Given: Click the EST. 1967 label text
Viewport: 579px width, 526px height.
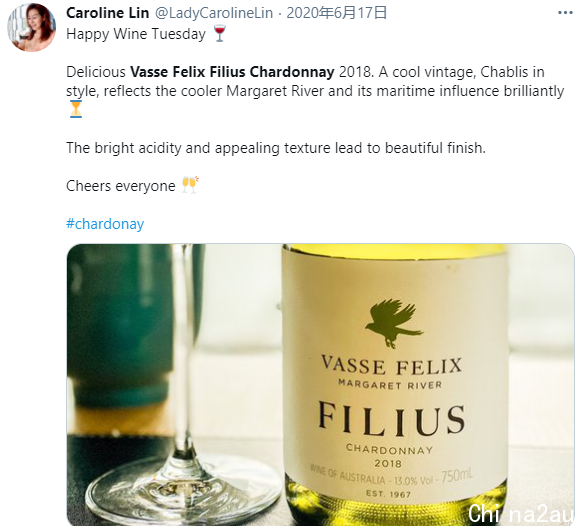Looking at the screenshot, I should [x=388, y=494].
